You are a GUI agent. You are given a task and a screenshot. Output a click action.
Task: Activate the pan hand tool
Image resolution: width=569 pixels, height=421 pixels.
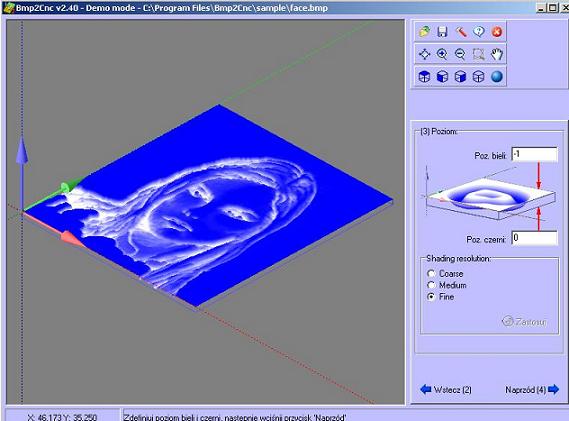(497, 54)
